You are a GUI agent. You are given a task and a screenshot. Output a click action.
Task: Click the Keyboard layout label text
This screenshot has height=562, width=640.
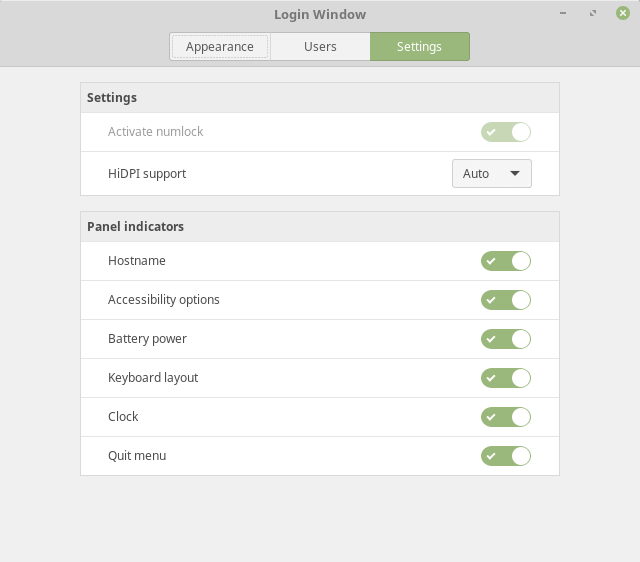pos(153,378)
